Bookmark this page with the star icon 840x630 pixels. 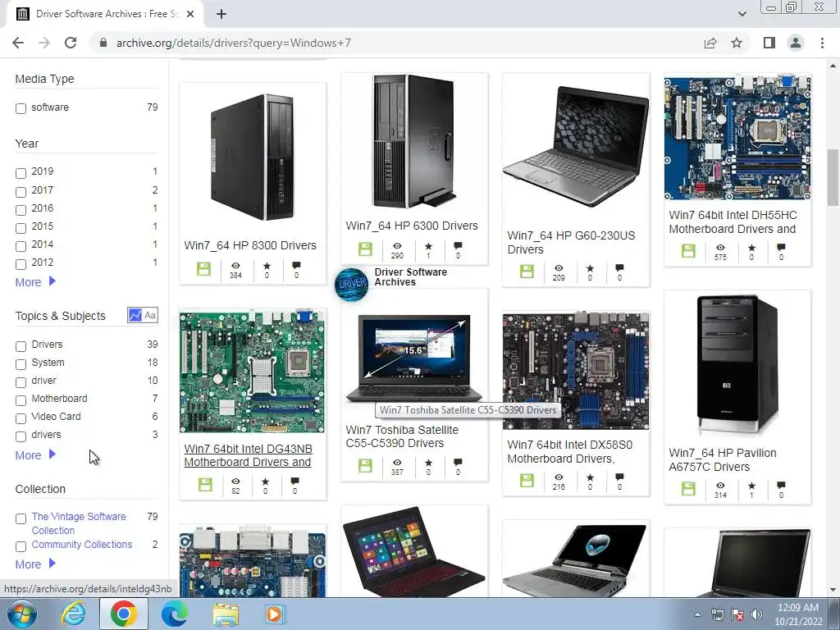737,43
